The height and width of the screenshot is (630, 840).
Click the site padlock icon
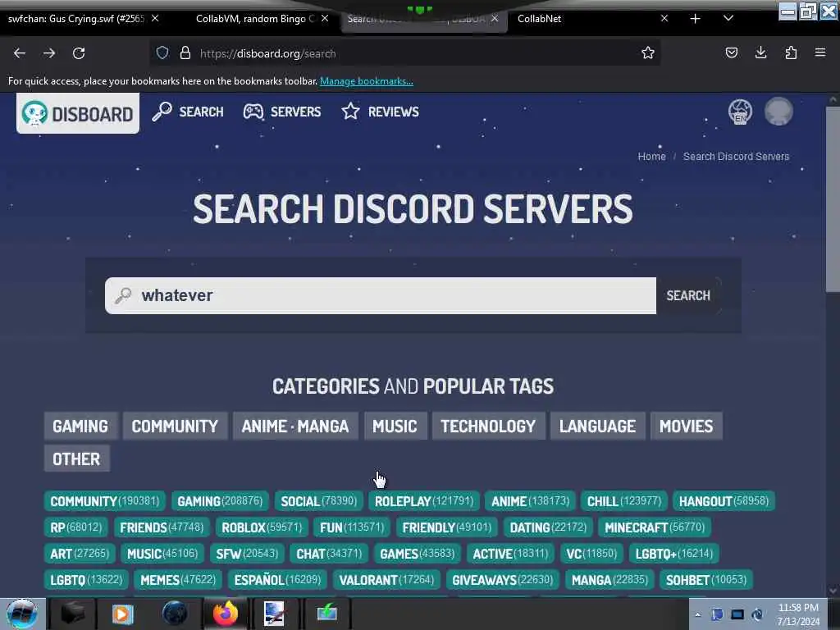(x=185, y=53)
